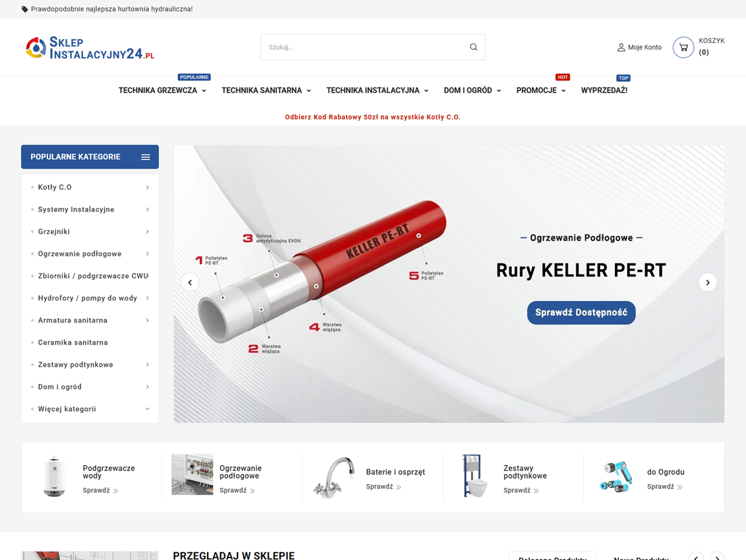Viewport: 746px width, 560px height.
Task: Open Hydrofory / pompy do wody category
Action: click(x=88, y=298)
